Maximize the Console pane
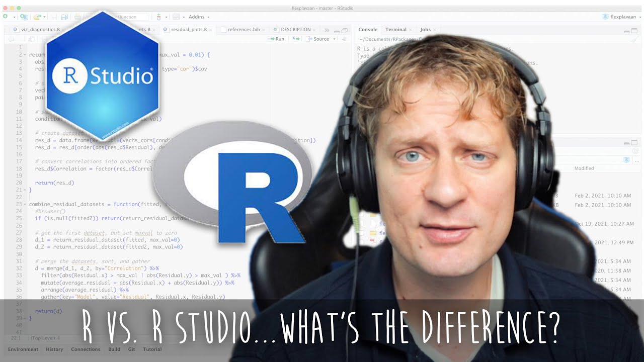This screenshot has width=644, height=362. click(634, 31)
